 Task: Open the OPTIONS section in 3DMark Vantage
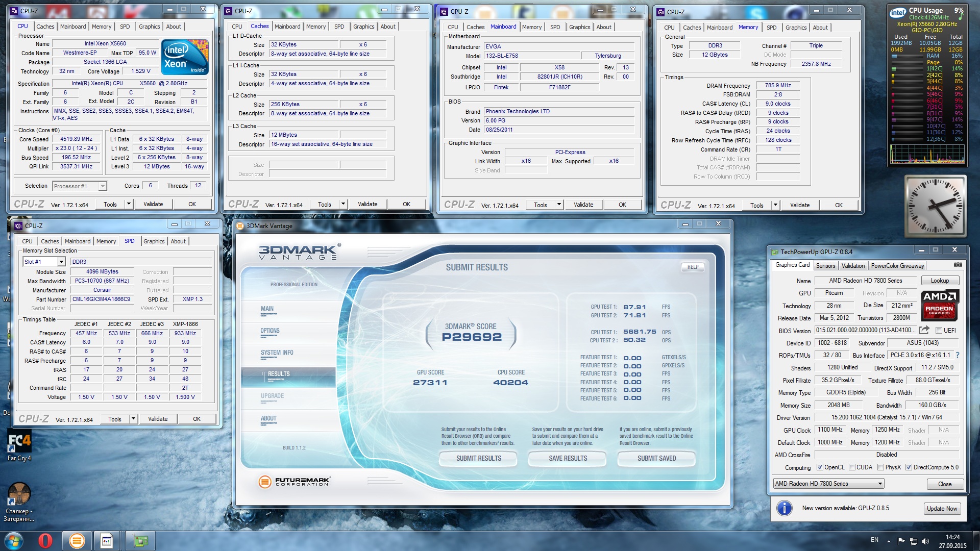tap(270, 331)
